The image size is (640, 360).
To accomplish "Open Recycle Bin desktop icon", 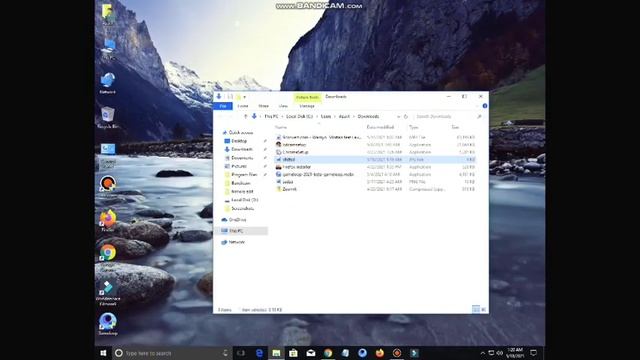I will tap(108, 118).
